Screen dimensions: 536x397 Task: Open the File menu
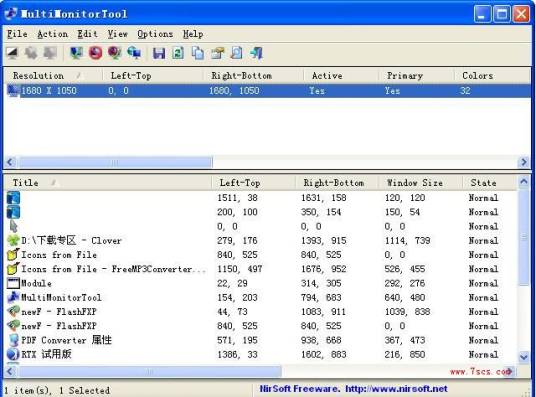17,34
